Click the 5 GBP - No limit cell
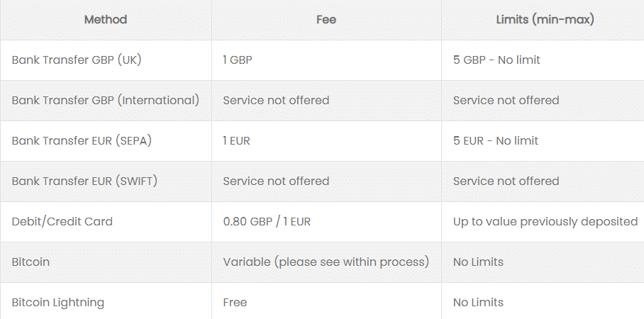This screenshot has width=644, height=319. point(496,60)
